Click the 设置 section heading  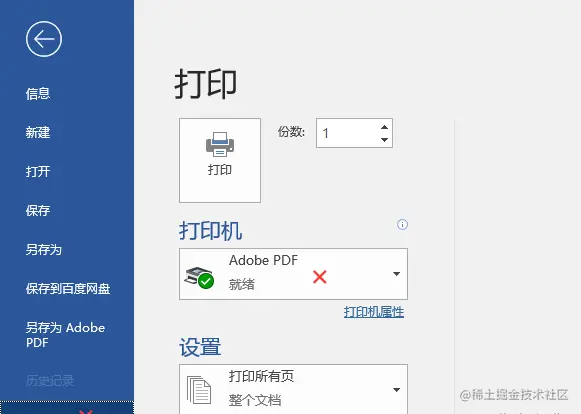(200, 347)
